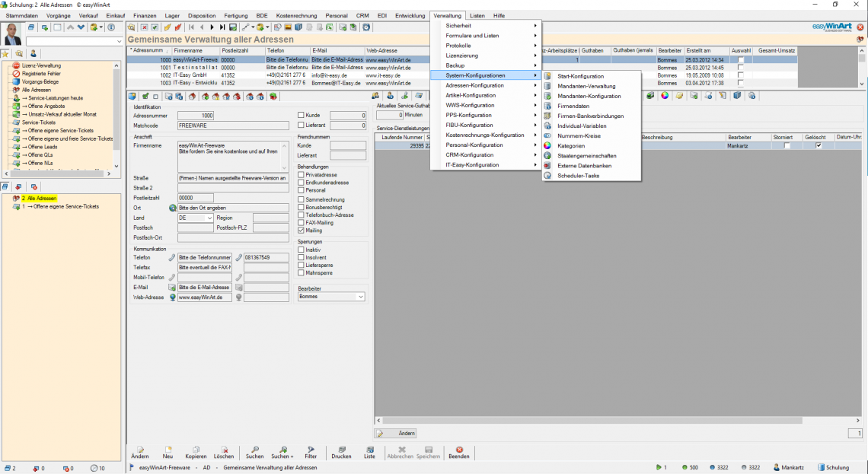This screenshot has width=868, height=474.
Task: Jump to last record arrow icon
Action: [222, 27]
